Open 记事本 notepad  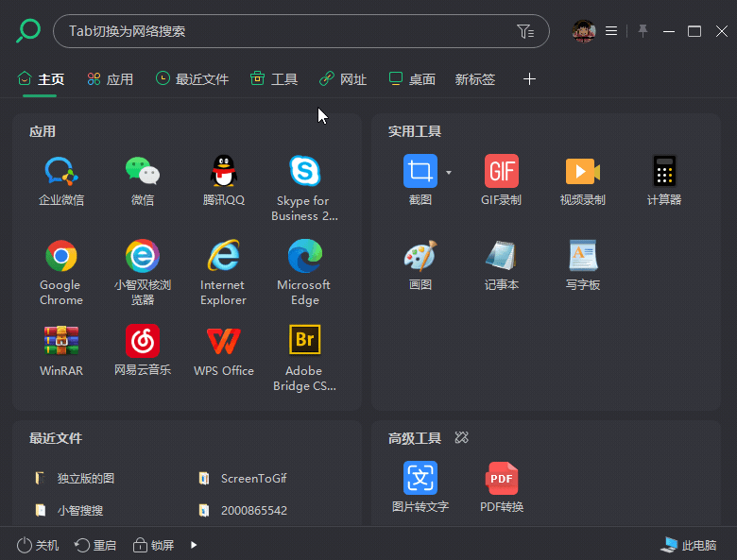tap(502, 265)
